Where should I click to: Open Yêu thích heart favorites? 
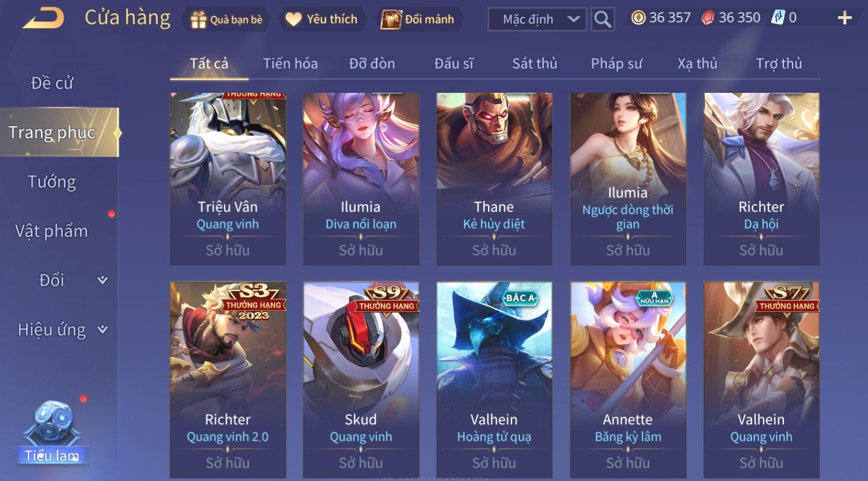[x=293, y=20]
